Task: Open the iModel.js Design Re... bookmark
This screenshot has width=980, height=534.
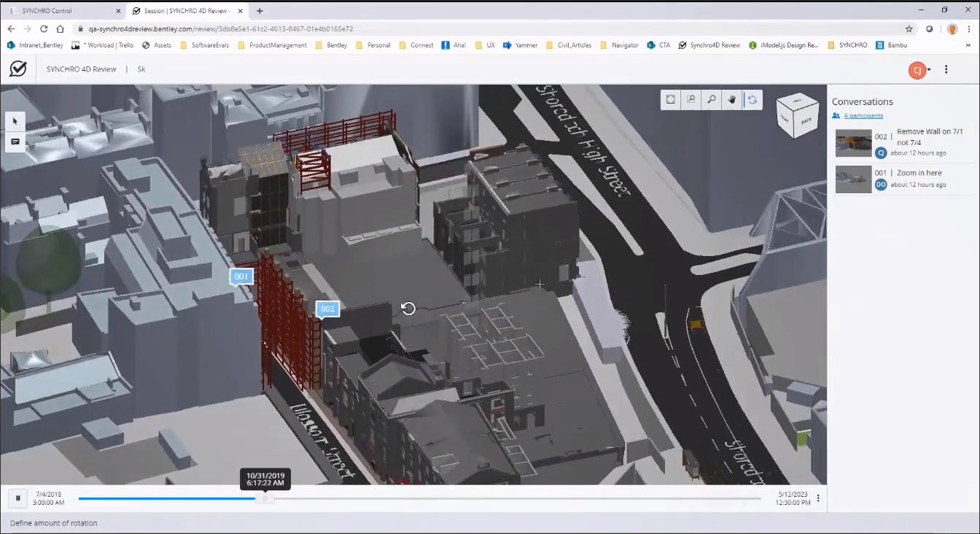Action: [x=784, y=45]
